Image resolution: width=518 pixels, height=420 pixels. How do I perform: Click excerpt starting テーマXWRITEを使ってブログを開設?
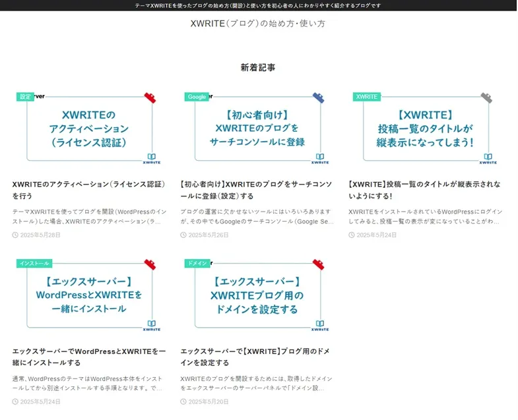coord(89,216)
